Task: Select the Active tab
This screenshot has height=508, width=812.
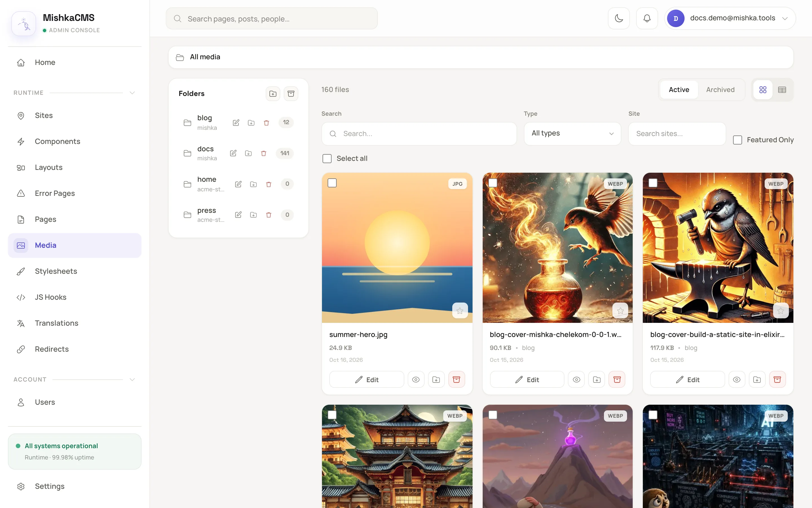Action: 679,90
